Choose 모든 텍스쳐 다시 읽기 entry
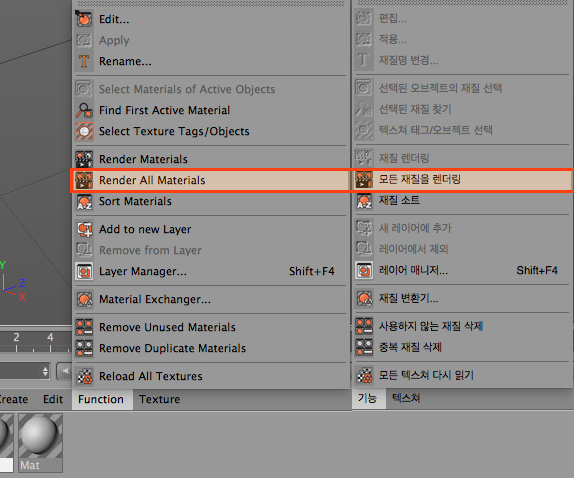574x478 pixels. click(462, 375)
